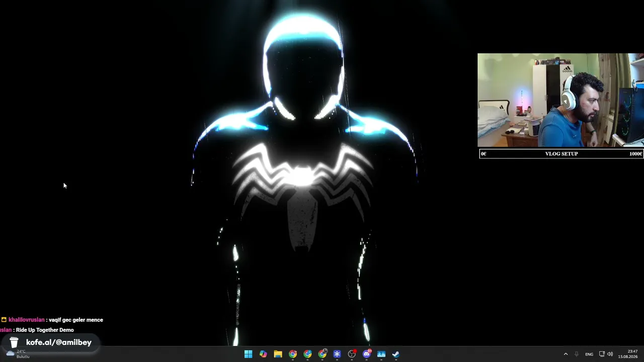The height and width of the screenshot is (362, 644).
Task: Open File Explorer from the taskbar
Action: coord(278,354)
